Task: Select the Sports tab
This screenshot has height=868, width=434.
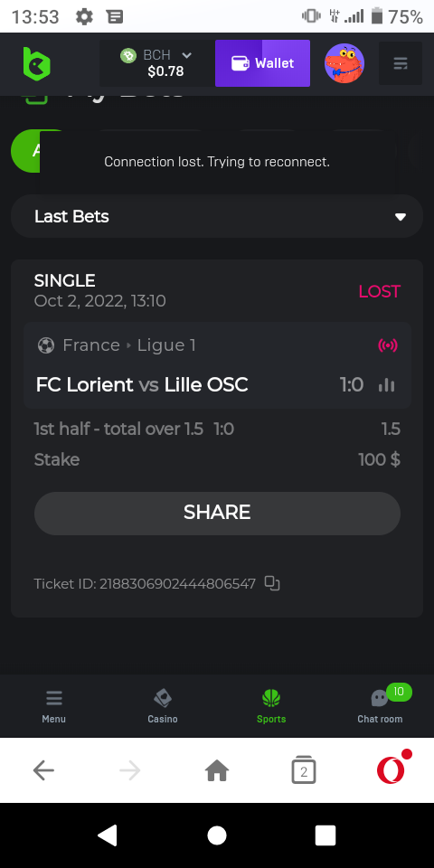Action: 271,706
